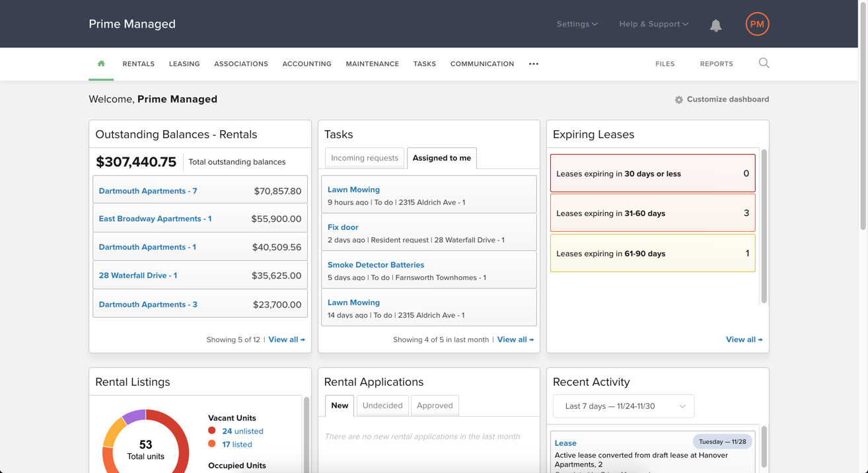Open the Lease recent activity entry
This screenshot has height=473, width=868.
click(x=565, y=443)
